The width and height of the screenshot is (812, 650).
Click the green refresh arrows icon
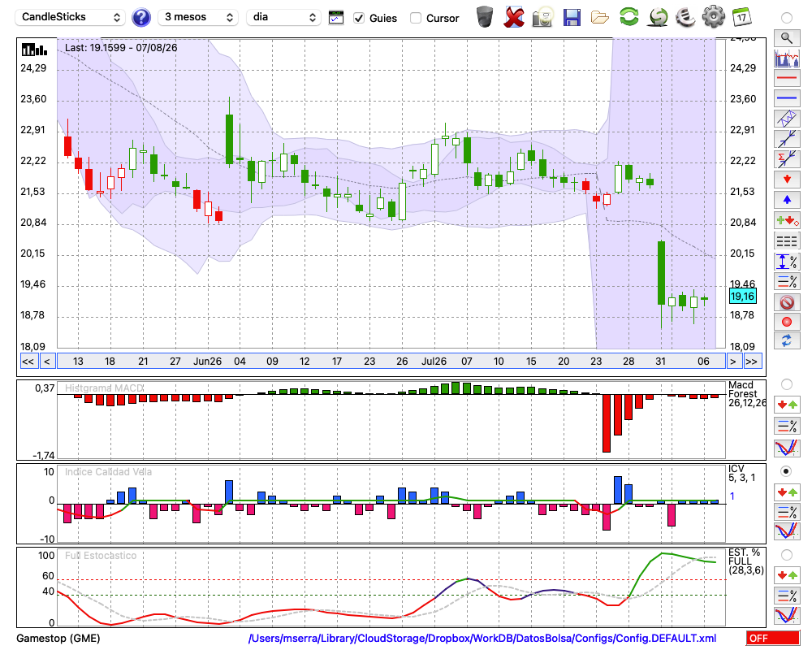tap(628, 17)
